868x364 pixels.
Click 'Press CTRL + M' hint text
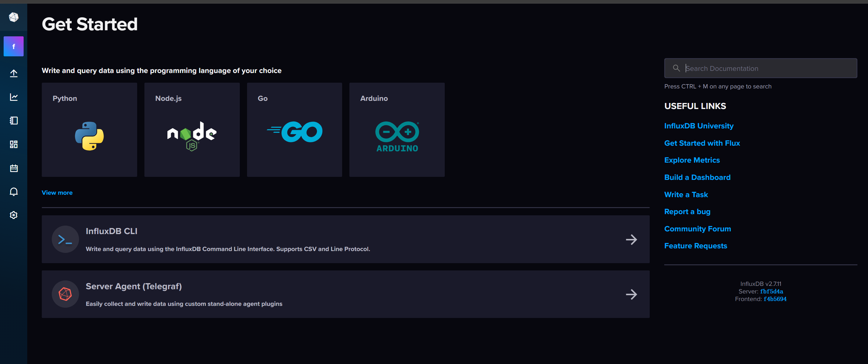(x=718, y=86)
